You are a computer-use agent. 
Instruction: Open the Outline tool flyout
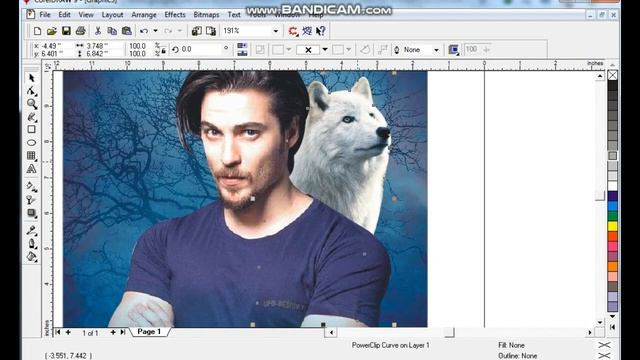(x=31, y=244)
